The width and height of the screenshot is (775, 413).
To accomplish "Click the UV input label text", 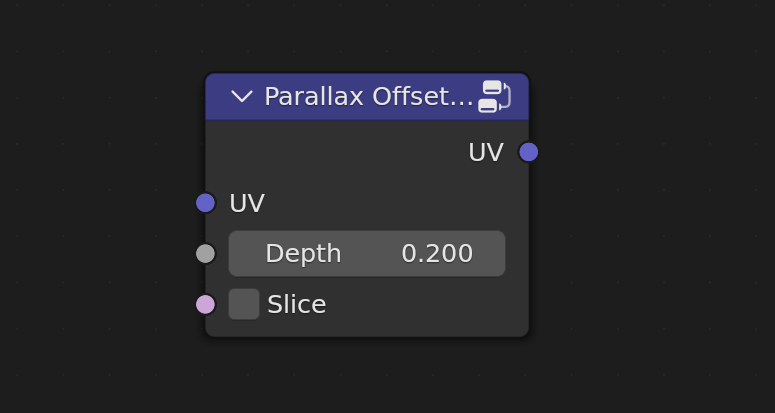I will click(247, 203).
